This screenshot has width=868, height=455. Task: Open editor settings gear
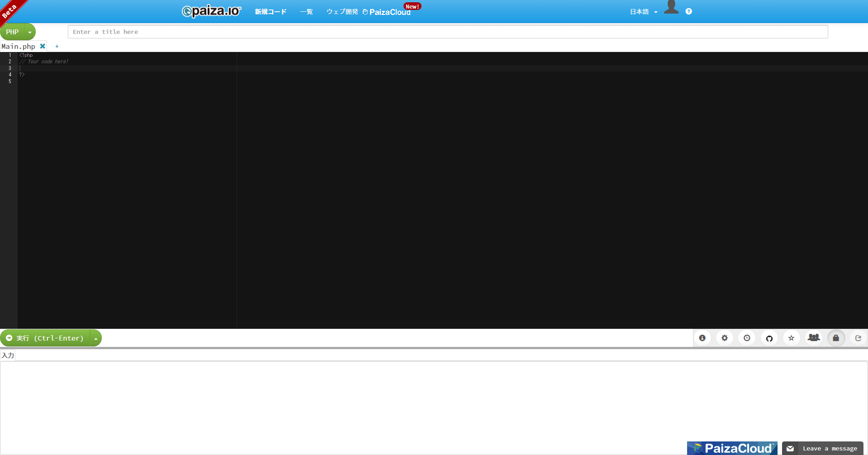(725, 338)
